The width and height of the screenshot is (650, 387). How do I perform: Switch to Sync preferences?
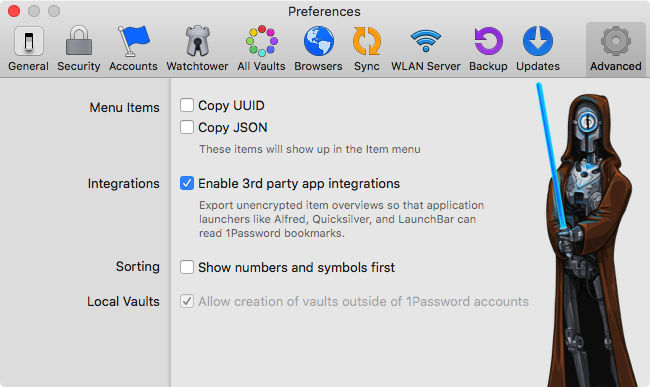click(x=367, y=49)
